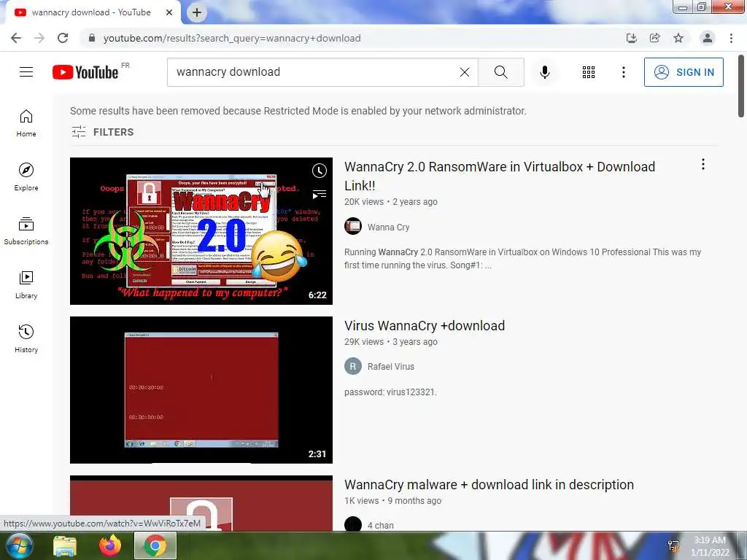This screenshot has height=560, width=747.
Task: Open File Explorer from the taskbar
Action: coord(65,545)
